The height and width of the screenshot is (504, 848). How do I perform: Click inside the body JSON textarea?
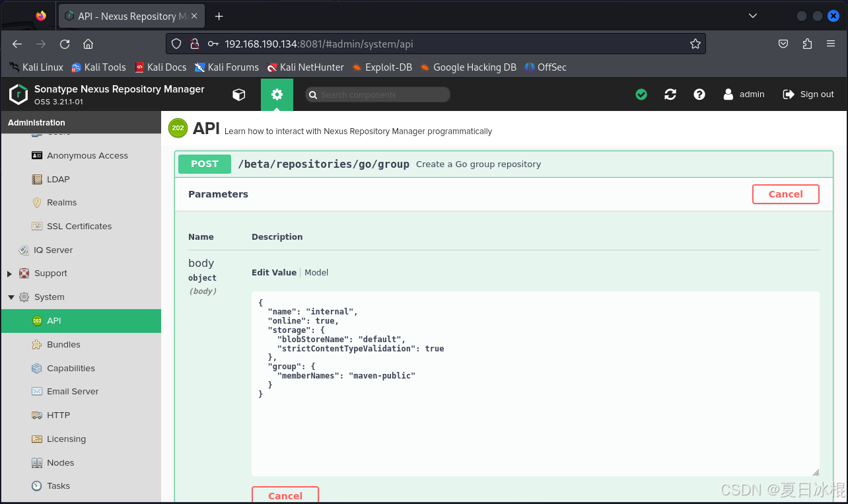click(536, 384)
